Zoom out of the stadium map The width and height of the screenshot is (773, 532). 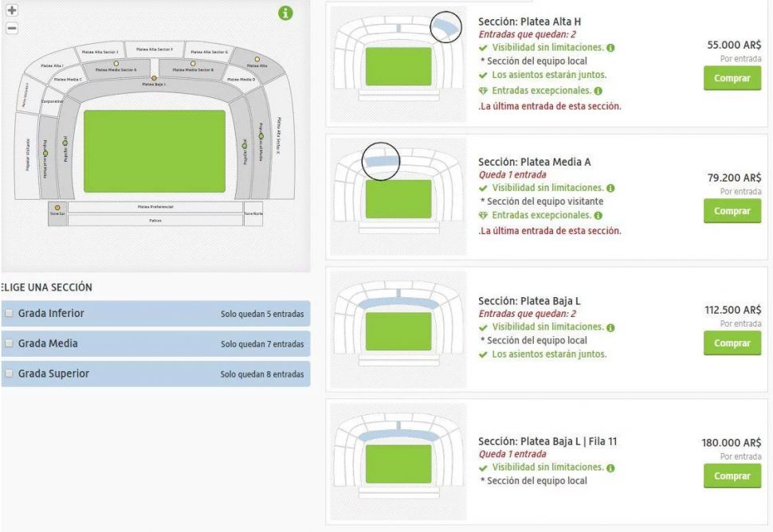click(11, 28)
